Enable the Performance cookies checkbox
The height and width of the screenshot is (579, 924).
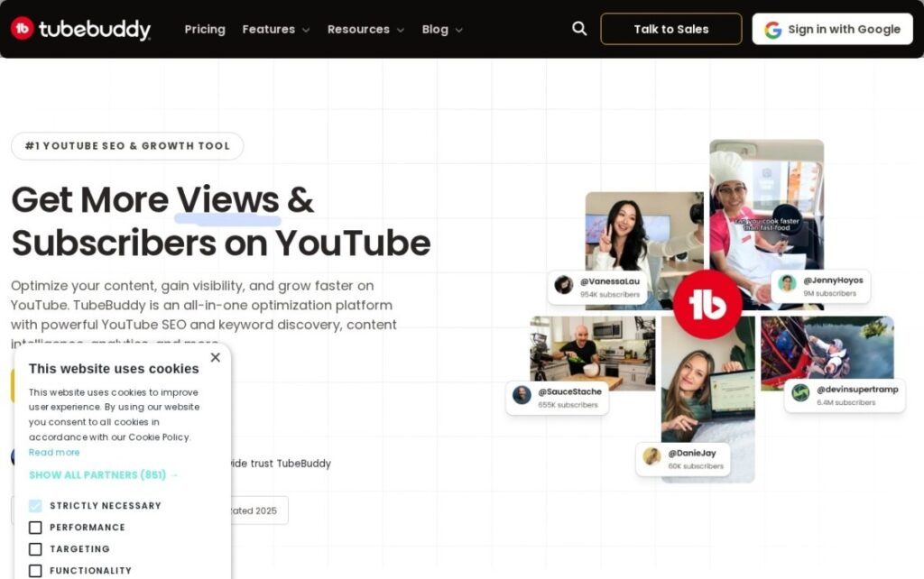pyautogui.click(x=35, y=528)
